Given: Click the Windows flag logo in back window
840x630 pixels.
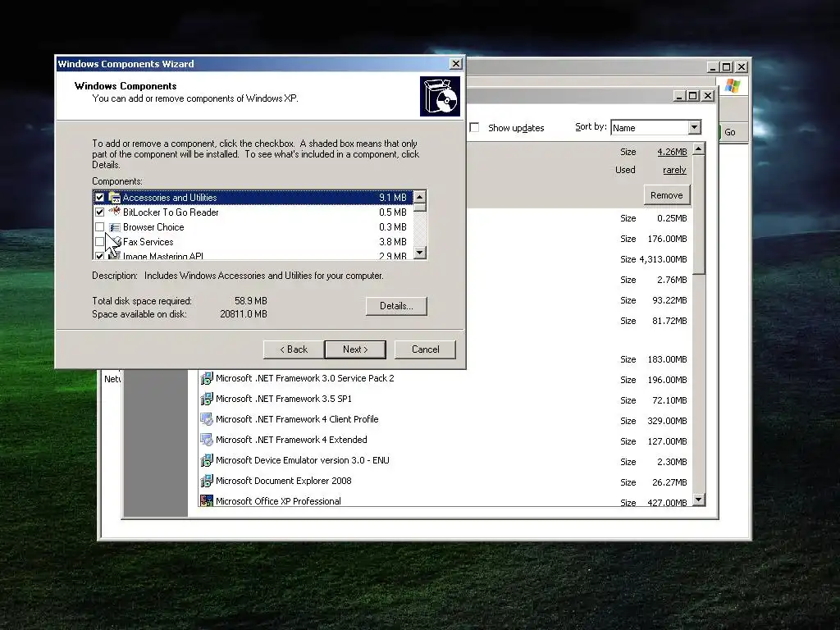Looking at the screenshot, I should 733,85.
